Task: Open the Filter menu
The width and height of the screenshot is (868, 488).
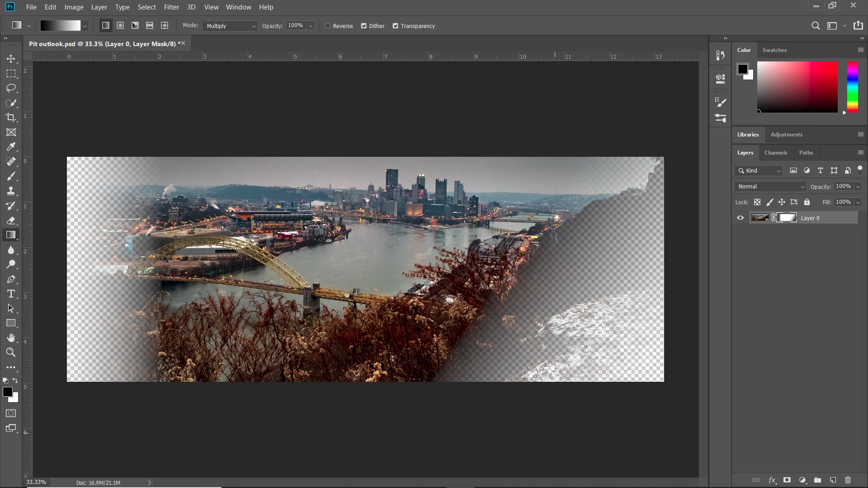Action: pos(171,7)
